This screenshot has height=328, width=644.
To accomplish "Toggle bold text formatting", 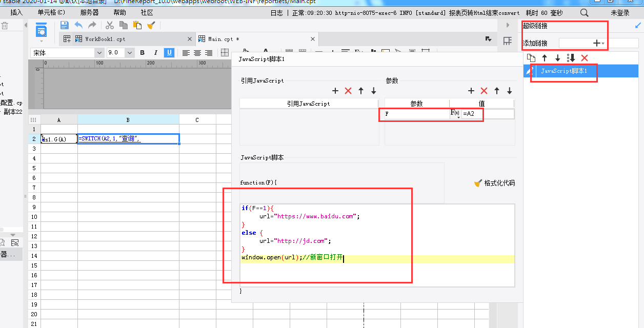I will coord(142,53).
